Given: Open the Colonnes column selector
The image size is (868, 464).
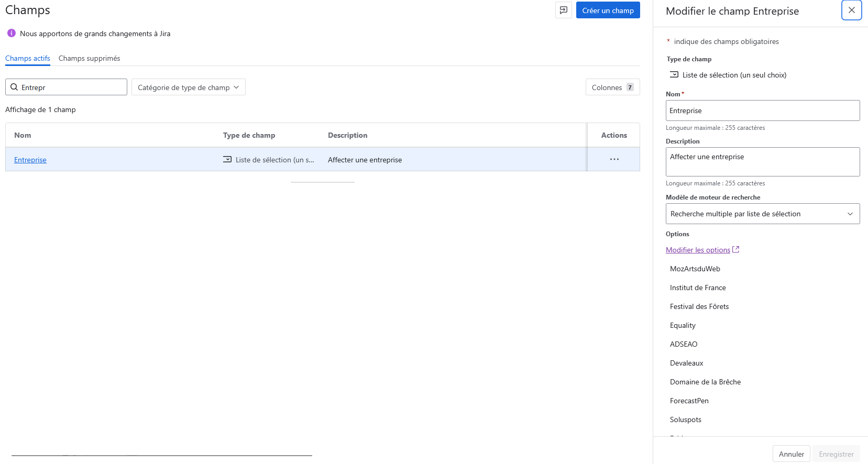Looking at the screenshot, I should tap(612, 87).
